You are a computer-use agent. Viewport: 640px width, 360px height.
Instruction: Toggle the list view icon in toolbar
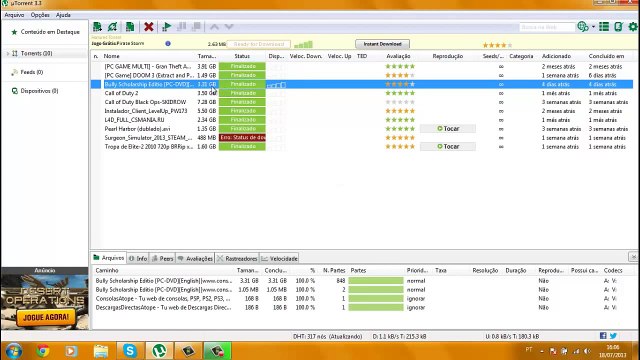click(604, 27)
